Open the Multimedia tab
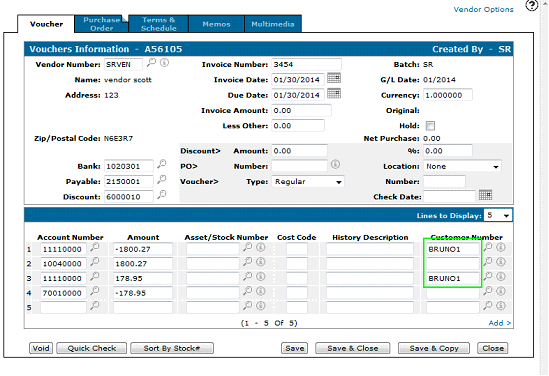Viewport: 549px width, 376px height. coord(273,24)
